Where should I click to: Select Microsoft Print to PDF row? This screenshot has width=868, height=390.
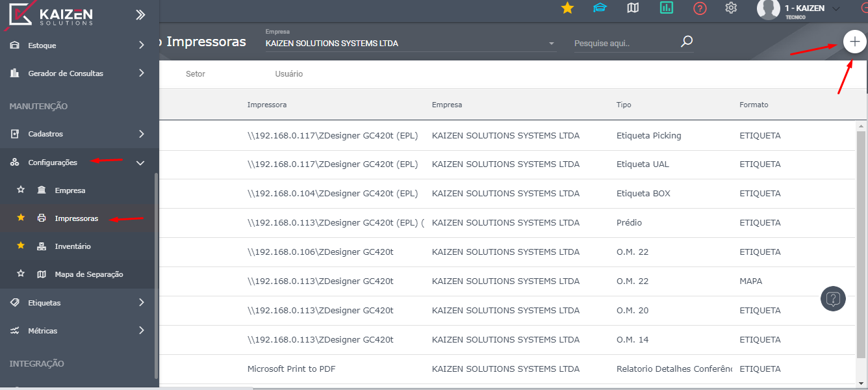pos(507,369)
